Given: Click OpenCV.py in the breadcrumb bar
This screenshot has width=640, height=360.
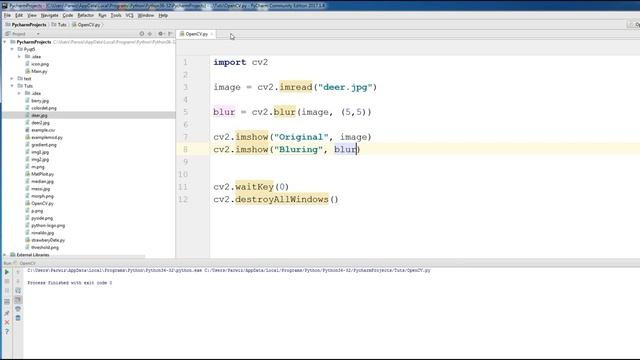Looking at the screenshot, I should click(86, 25).
